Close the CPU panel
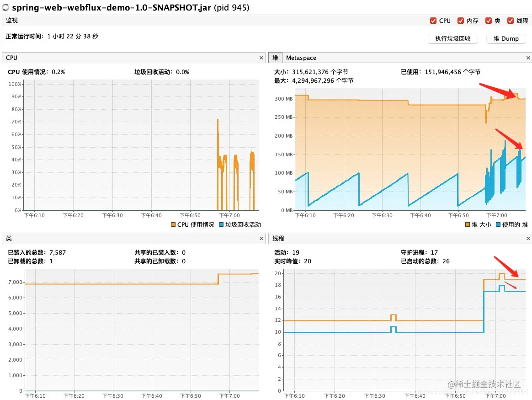The height and width of the screenshot is (400, 532). (261, 58)
